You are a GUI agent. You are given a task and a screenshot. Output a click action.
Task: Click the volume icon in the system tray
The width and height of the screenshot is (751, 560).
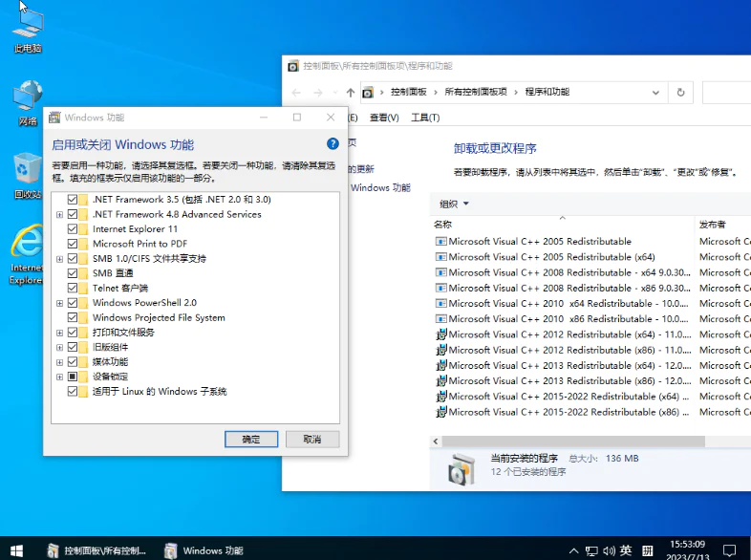(x=609, y=550)
